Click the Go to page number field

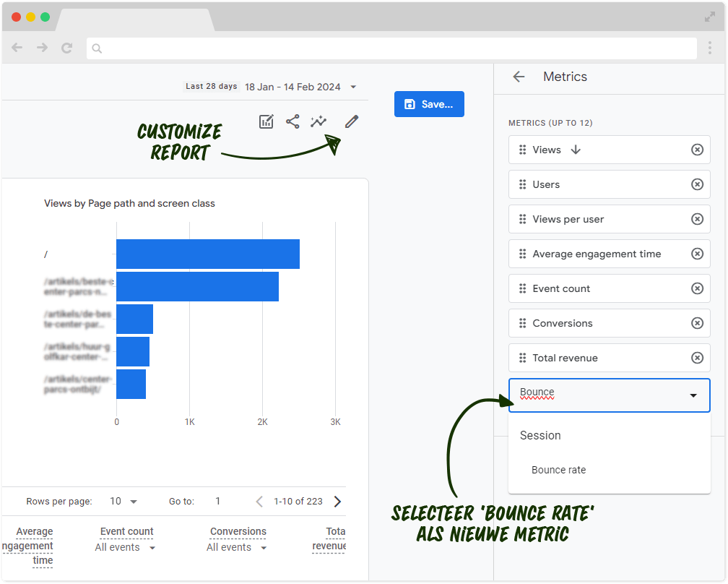218,502
